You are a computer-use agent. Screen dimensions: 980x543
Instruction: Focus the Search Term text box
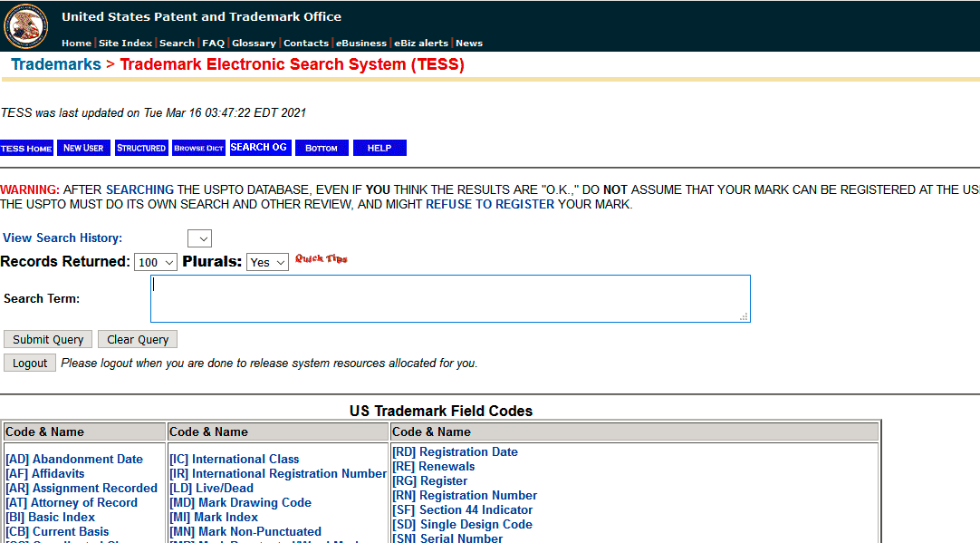pos(450,298)
